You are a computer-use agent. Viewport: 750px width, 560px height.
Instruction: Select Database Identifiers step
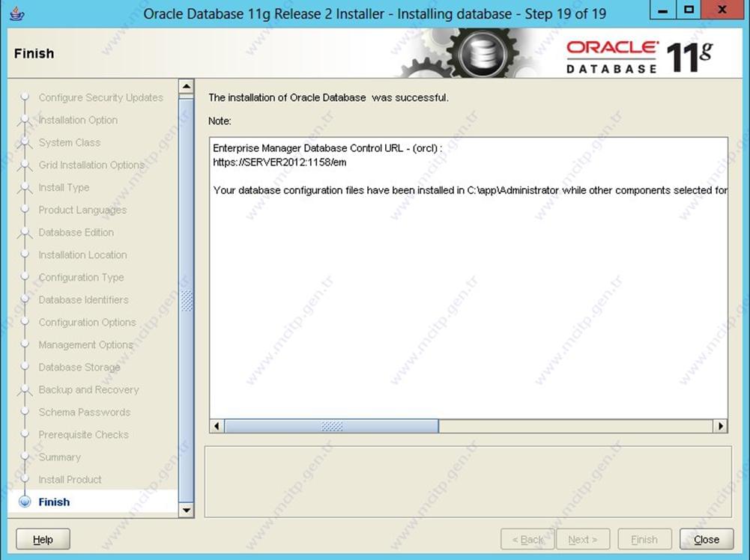click(83, 299)
